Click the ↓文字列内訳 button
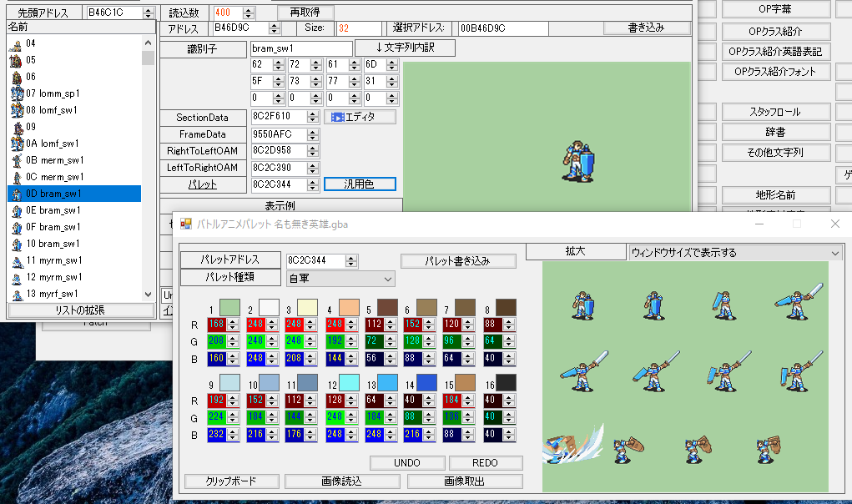Image resolution: width=852 pixels, height=504 pixels. pyautogui.click(x=405, y=48)
